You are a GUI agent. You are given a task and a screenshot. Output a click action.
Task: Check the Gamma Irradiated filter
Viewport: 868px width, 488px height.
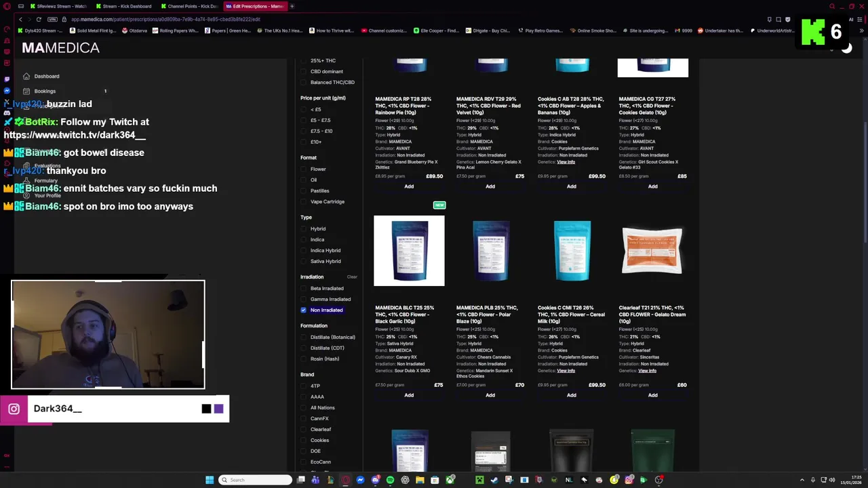(x=304, y=299)
